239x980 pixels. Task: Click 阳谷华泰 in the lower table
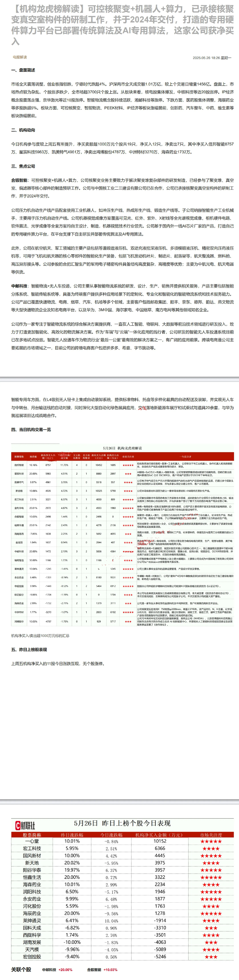pos(32,870)
